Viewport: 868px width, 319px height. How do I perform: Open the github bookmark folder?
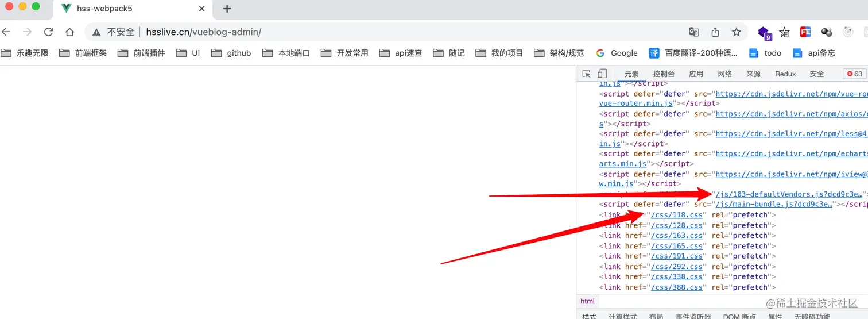pyautogui.click(x=231, y=53)
